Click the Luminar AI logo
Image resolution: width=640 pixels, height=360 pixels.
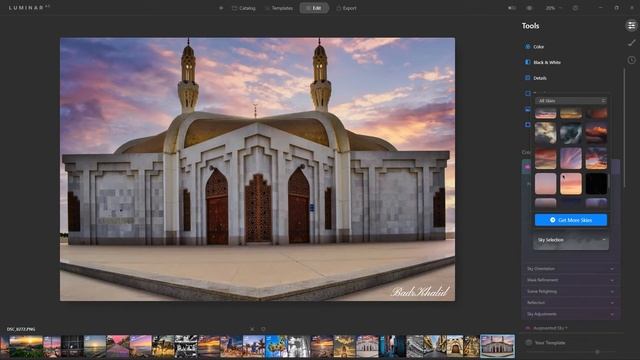pos(29,8)
